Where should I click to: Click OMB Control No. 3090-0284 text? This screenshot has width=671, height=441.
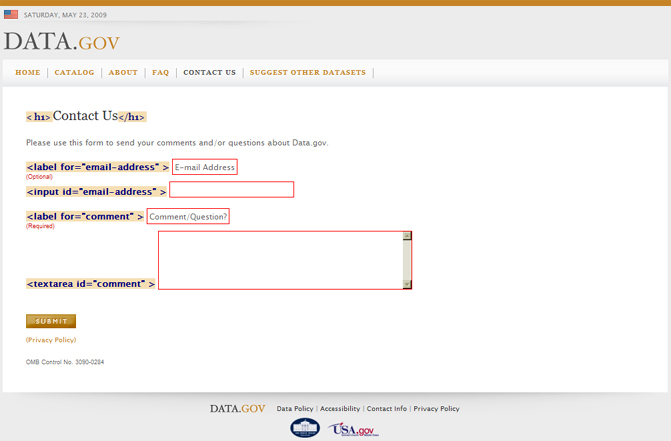coord(65,362)
